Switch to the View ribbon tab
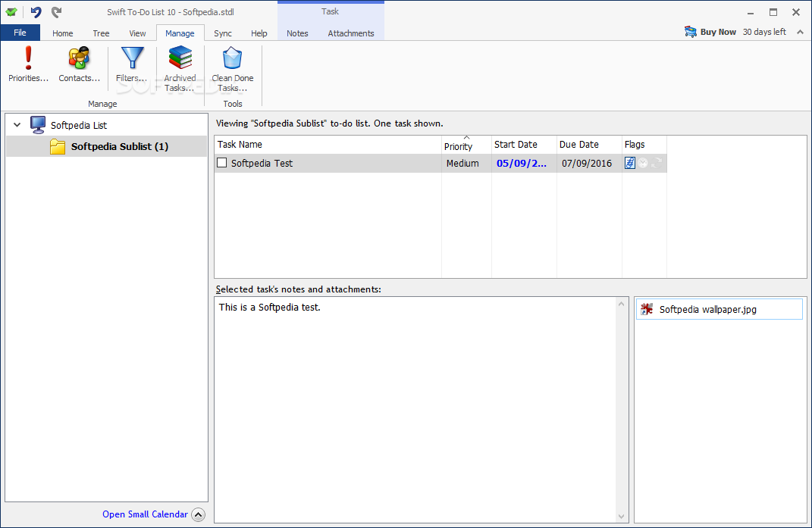Screen dimensions: 812x528 pyautogui.click(x=137, y=33)
